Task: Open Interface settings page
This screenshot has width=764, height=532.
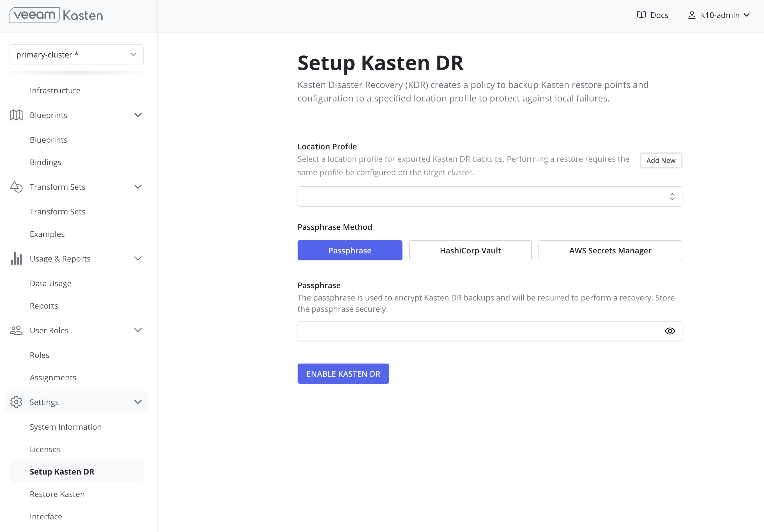Action: point(46,516)
